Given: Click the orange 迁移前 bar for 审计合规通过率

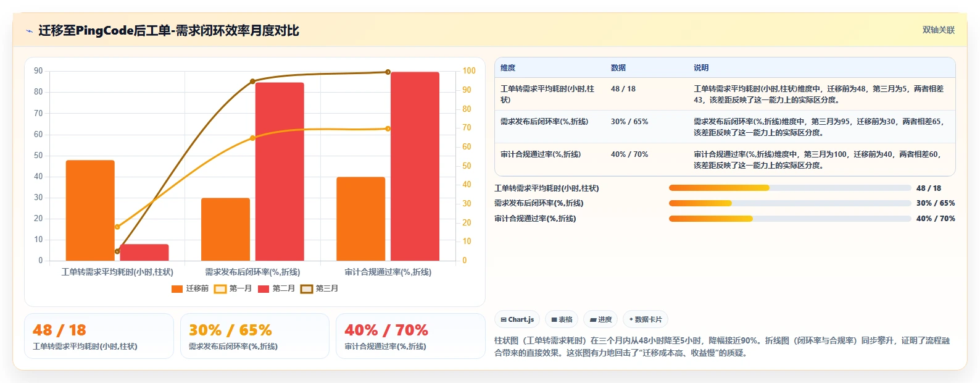Looking at the screenshot, I should (x=361, y=219).
